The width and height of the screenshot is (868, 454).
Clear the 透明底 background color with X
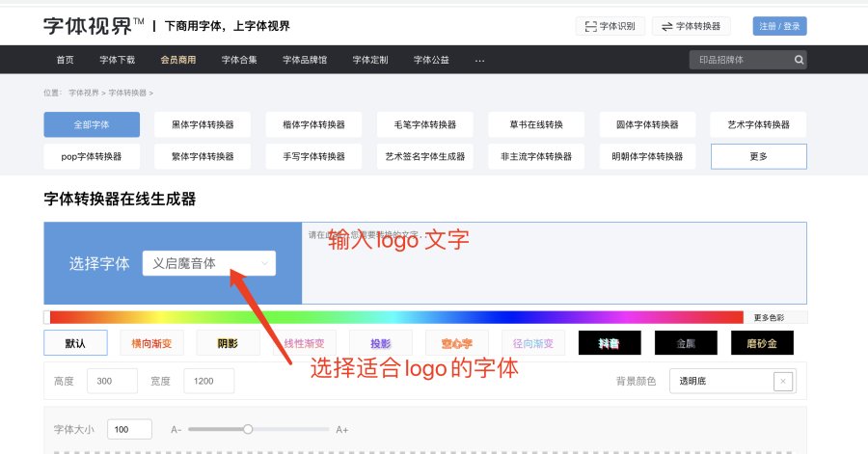[x=783, y=382]
